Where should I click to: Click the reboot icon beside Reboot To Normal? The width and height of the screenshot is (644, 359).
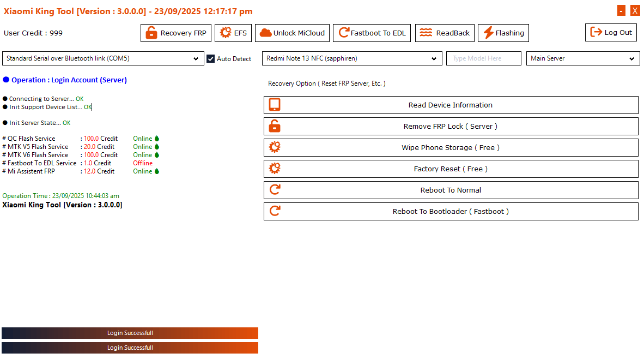click(275, 189)
